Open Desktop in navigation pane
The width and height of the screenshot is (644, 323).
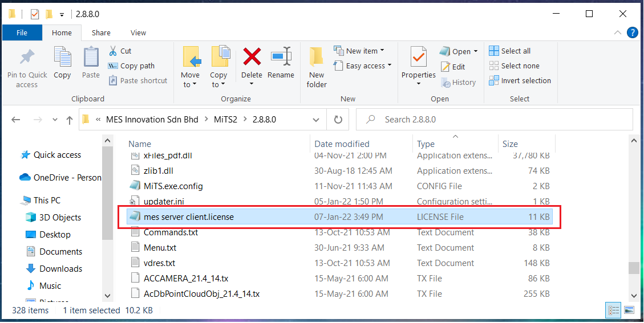[48, 235]
